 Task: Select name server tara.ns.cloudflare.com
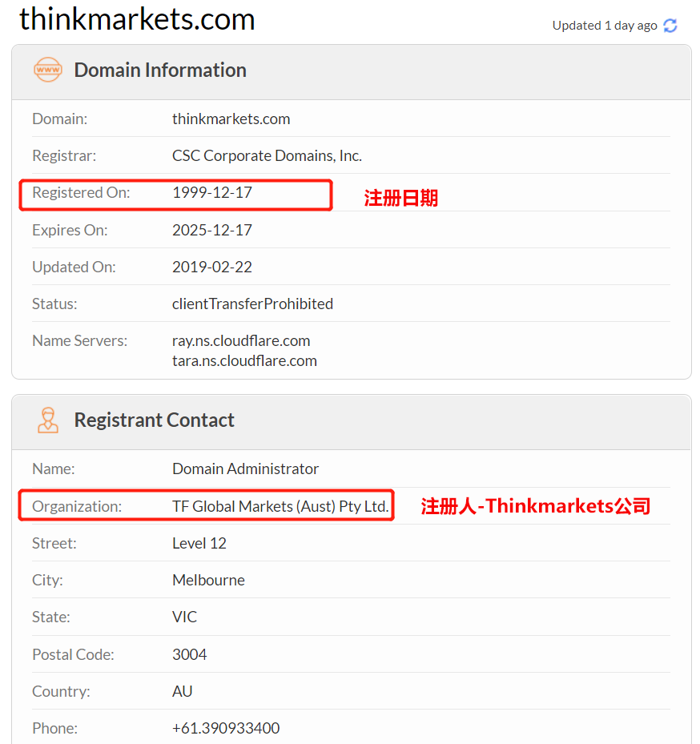click(x=244, y=360)
